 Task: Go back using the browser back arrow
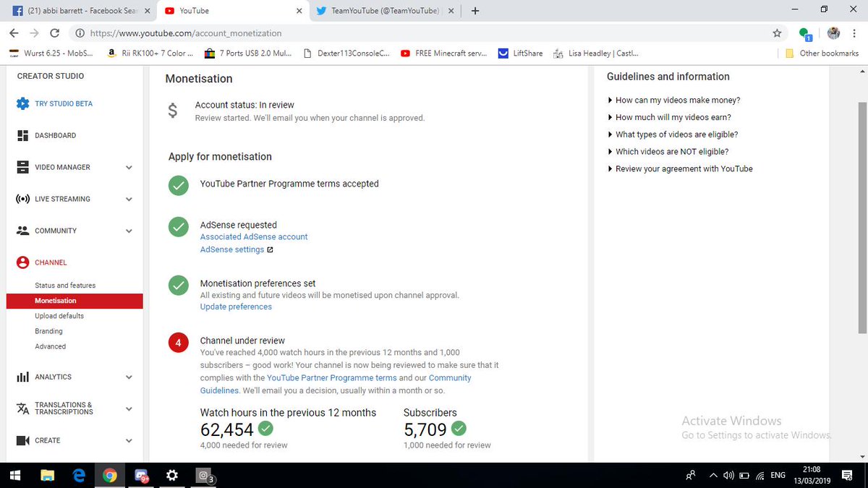(x=14, y=33)
